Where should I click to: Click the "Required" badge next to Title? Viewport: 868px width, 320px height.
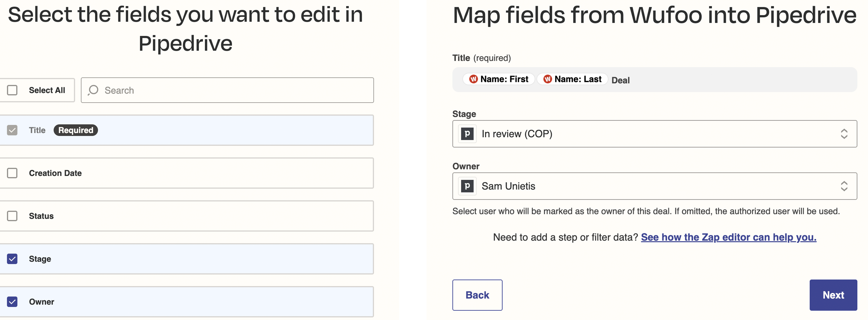[75, 130]
